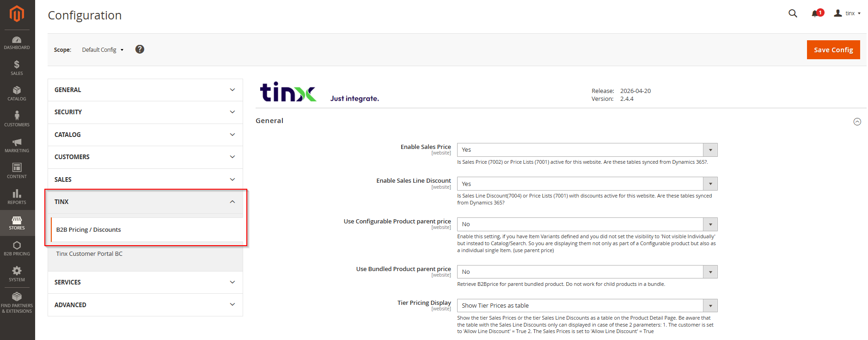Click the scope help question mark
The image size is (868, 340).
click(140, 49)
